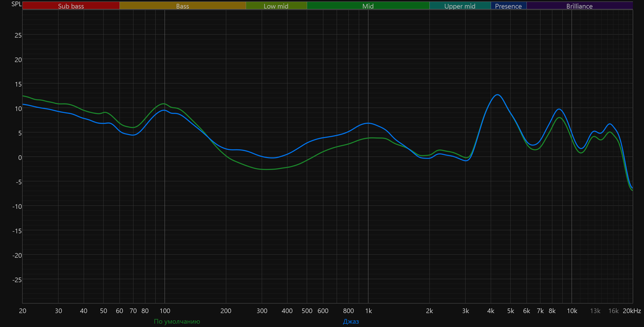Image resolution: width=644 pixels, height=327 pixels.
Task: Select the Upper mid frequency band
Action: coord(460,6)
